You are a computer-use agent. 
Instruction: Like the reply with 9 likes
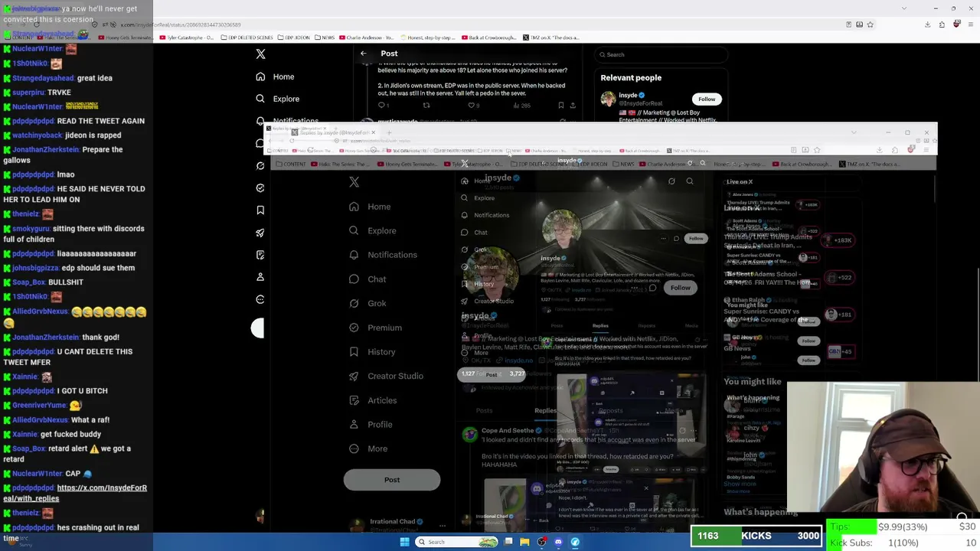point(473,106)
